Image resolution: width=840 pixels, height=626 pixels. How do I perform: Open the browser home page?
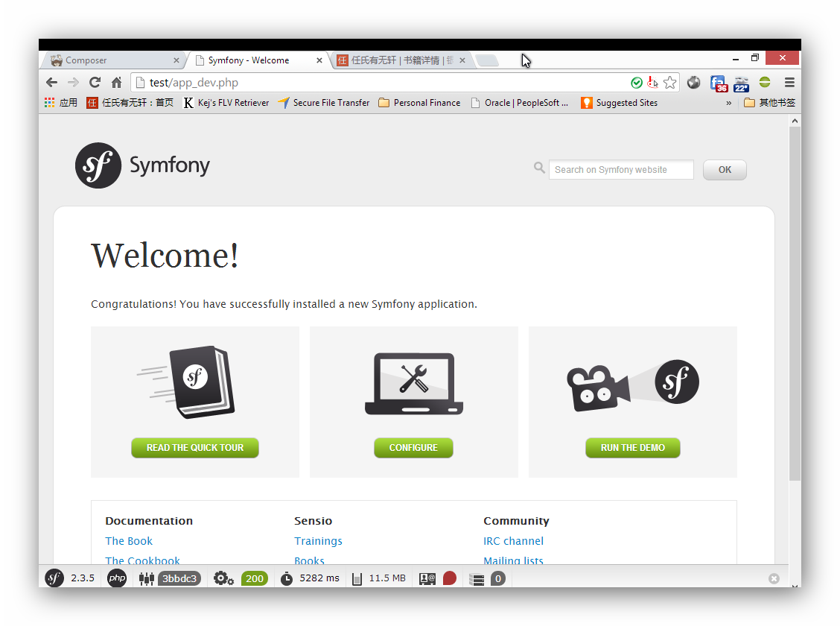[x=116, y=83]
